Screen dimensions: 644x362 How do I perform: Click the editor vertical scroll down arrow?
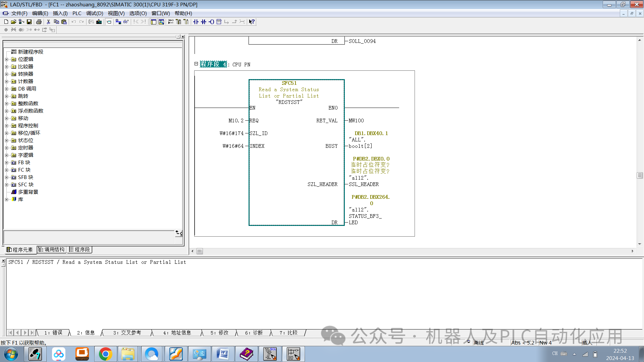[640, 244]
